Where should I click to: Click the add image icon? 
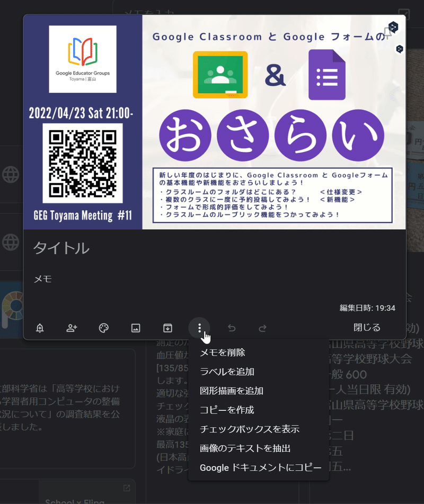point(136,328)
